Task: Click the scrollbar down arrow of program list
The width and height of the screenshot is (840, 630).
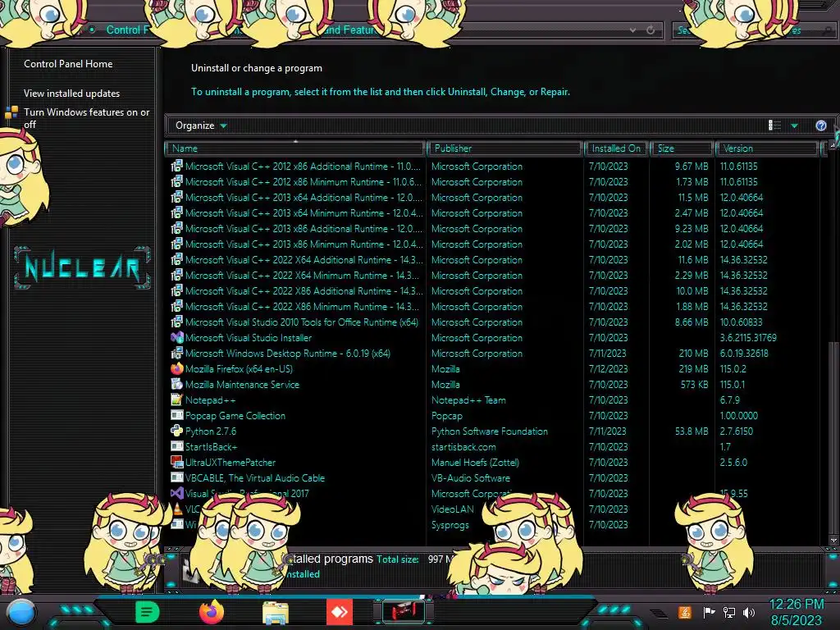Action: [833, 540]
